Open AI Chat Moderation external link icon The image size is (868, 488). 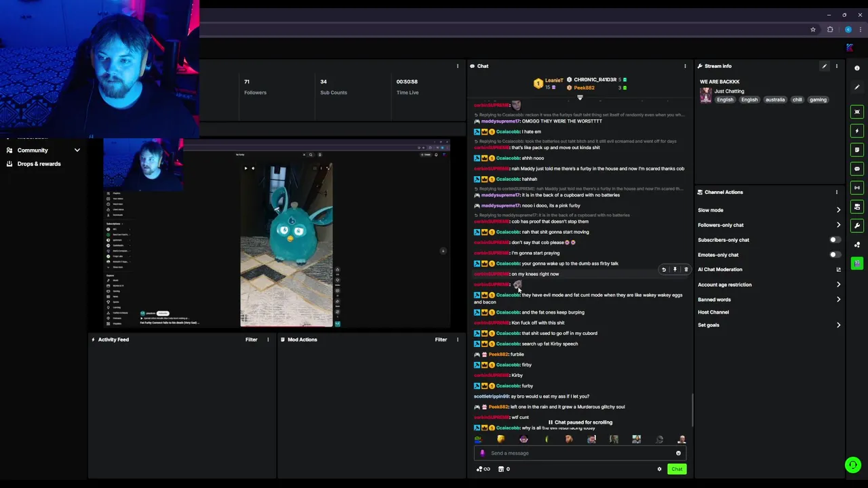tap(839, 270)
